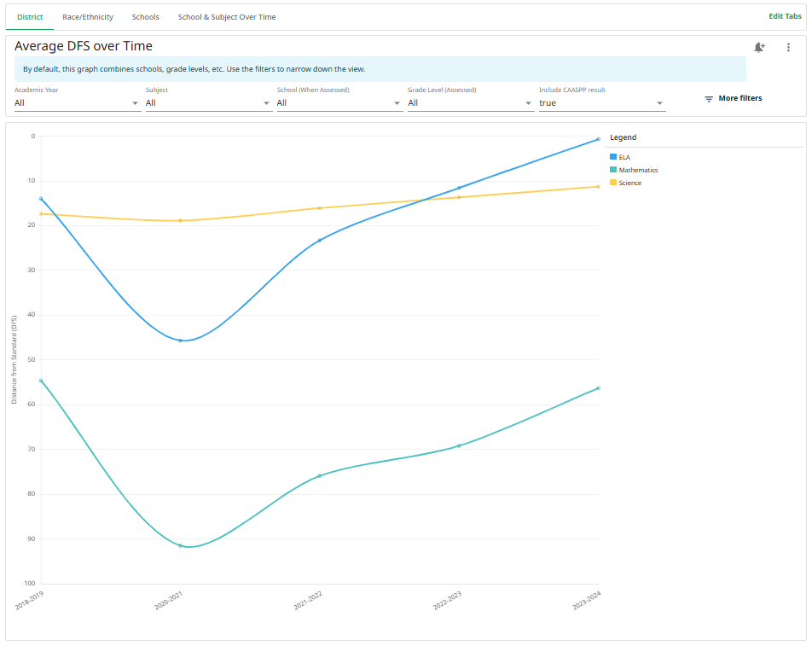This screenshot has height=646, width=812.
Task: Open the School (When Assessed) dropdown
Action: tap(339, 103)
